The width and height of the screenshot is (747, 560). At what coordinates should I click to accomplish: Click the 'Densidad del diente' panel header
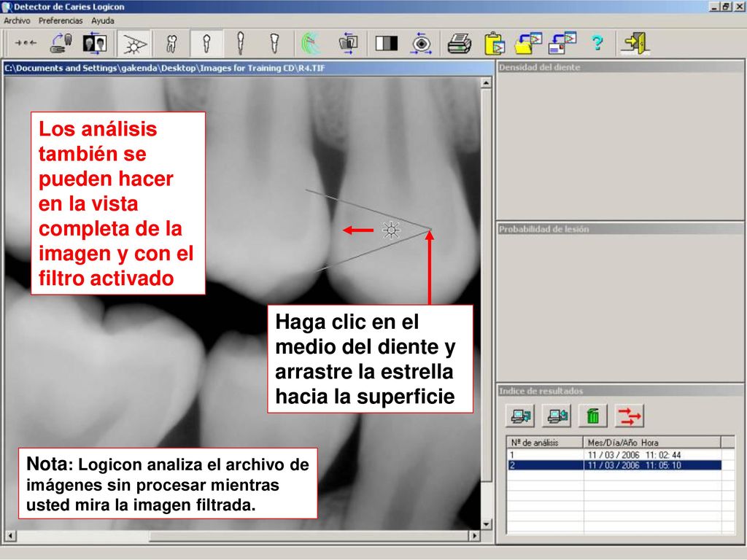point(620,67)
